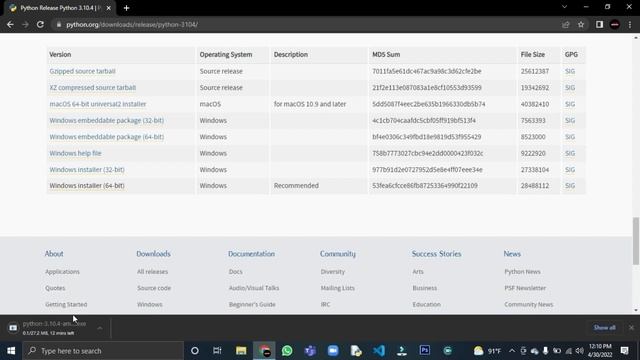640x360 pixels.
Task: Expand download item options chevron
Action: (100, 328)
